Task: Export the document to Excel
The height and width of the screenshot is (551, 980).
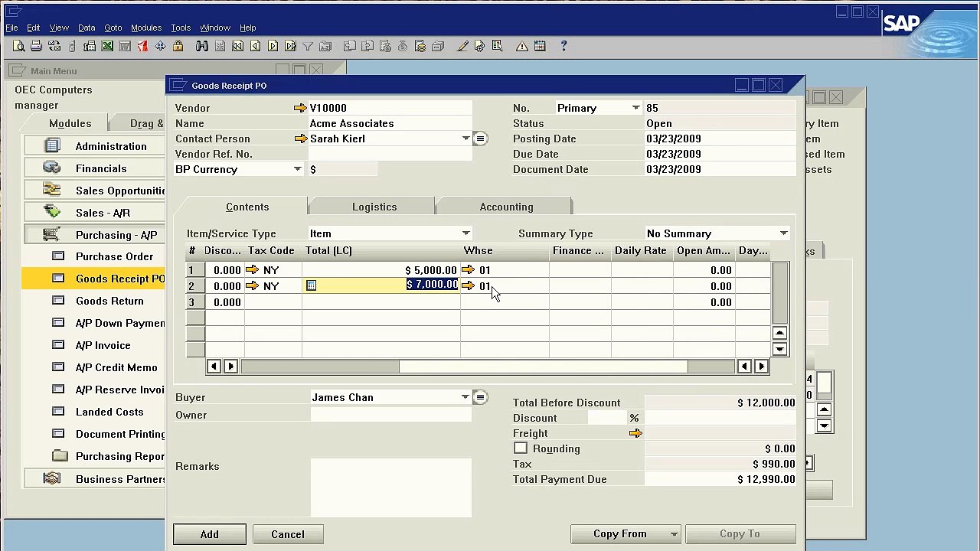Action: point(107,47)
